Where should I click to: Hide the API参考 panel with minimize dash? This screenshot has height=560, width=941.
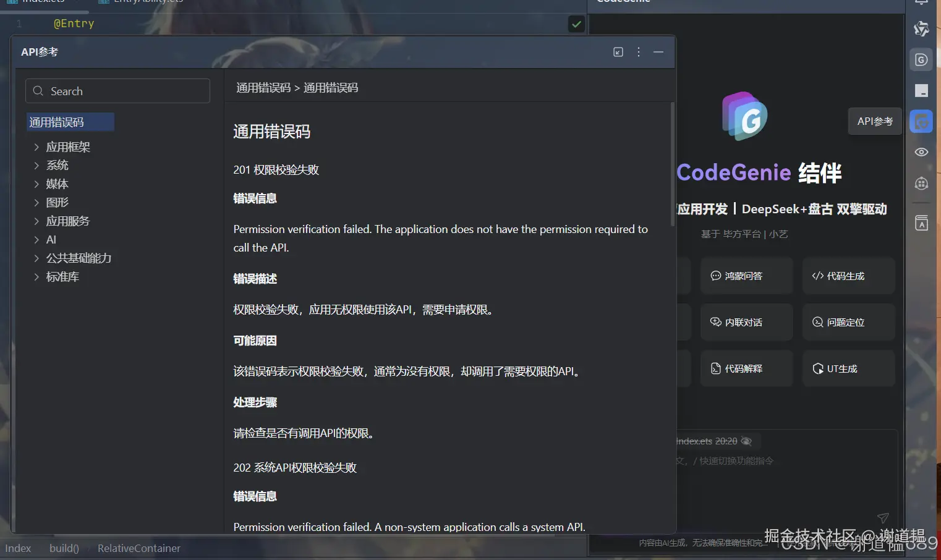coord(658,52)
